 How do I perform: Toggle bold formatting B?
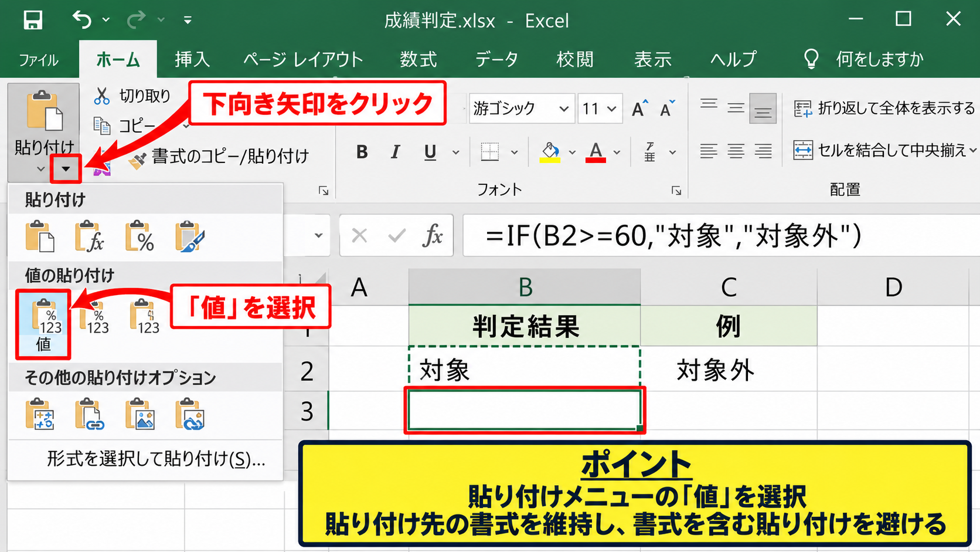[x=362, y=153]
